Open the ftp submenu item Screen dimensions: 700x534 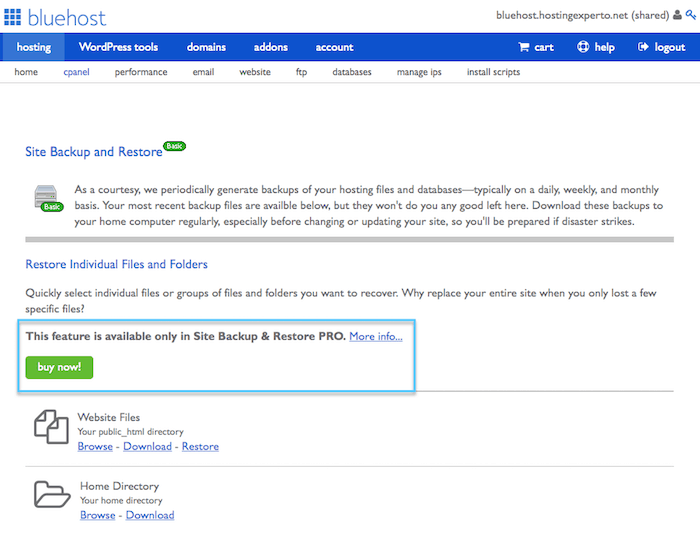tap(301, 72)
